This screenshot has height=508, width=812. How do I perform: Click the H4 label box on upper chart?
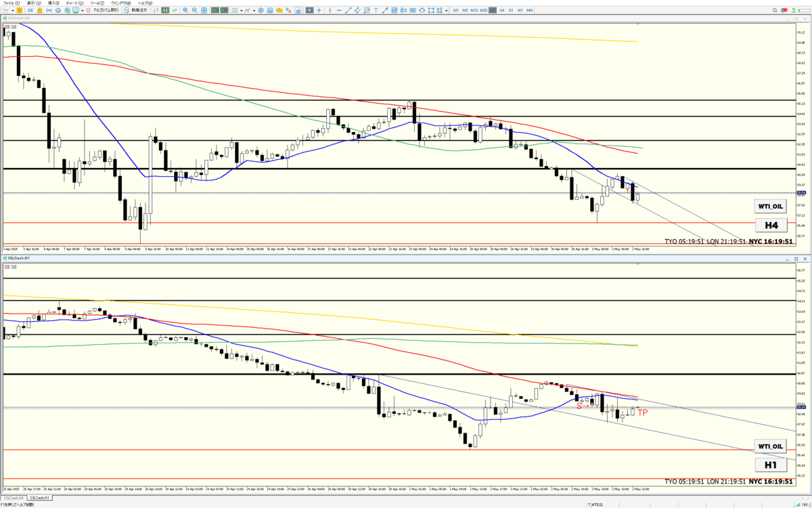click(771, 225)
